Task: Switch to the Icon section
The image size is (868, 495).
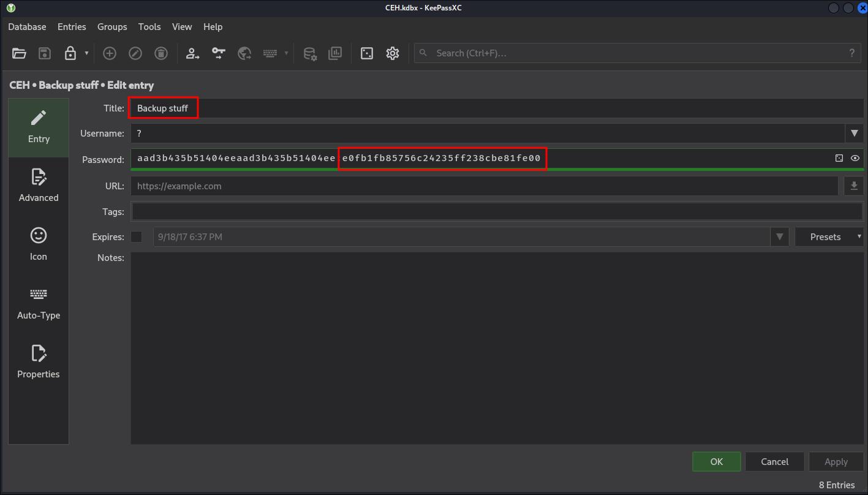Action: (x=39, y=245)
